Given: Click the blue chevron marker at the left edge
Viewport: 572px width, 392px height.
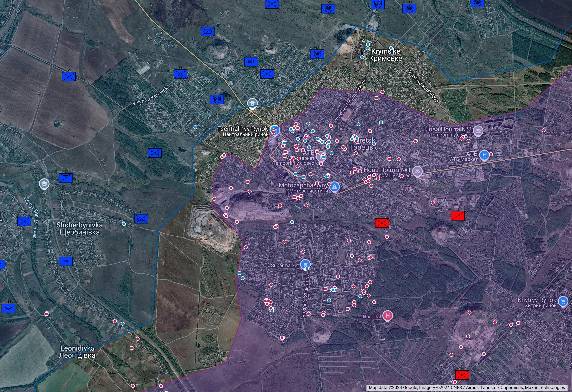Looking at the screenshot, I should click(8, 308).
